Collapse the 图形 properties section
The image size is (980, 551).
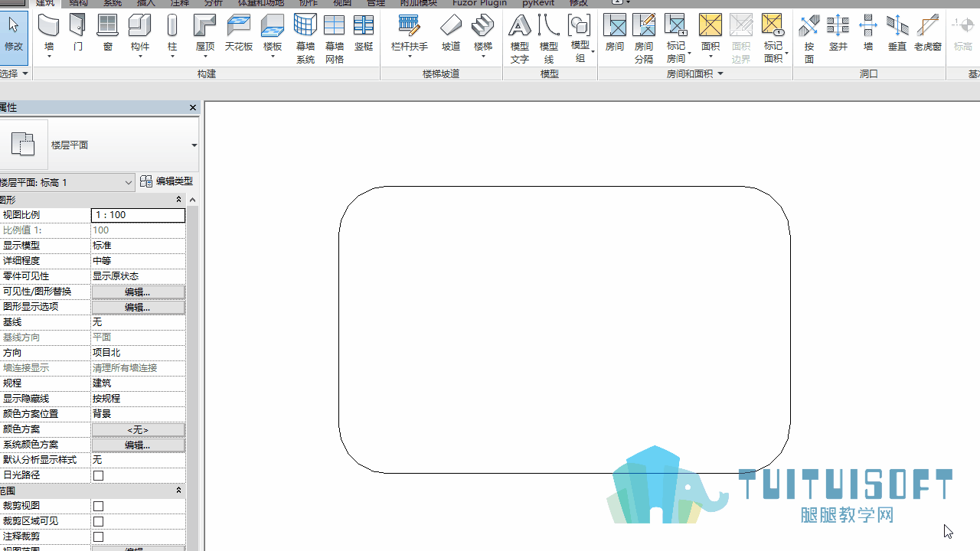tap(178, 199)
